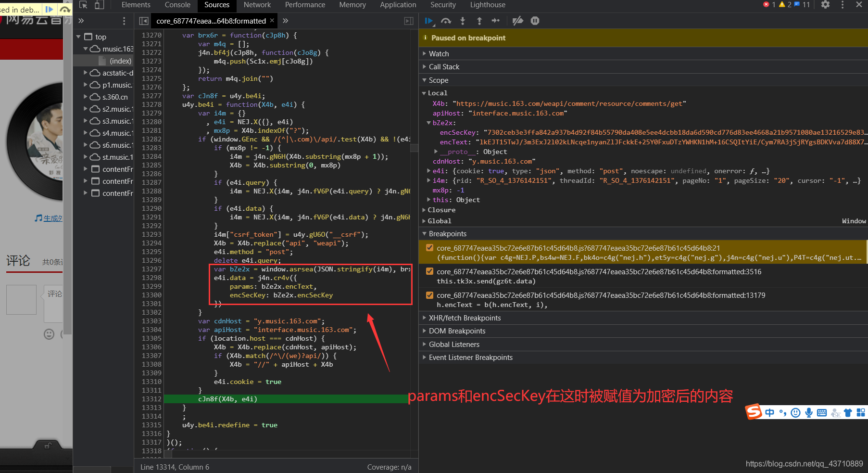Expand s.360.cn in navigator tree

point(85,97)
